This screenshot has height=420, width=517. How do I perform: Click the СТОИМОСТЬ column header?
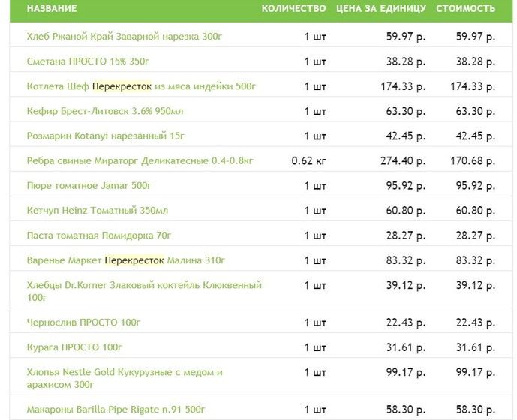tap(465, 8)
